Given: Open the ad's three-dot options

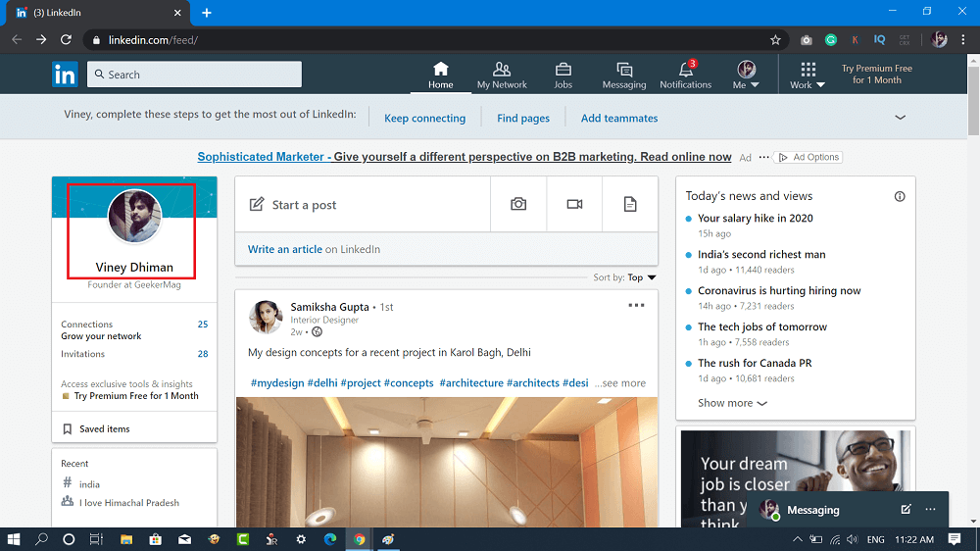Looking at the screenshot, I should tap(763, 157).
